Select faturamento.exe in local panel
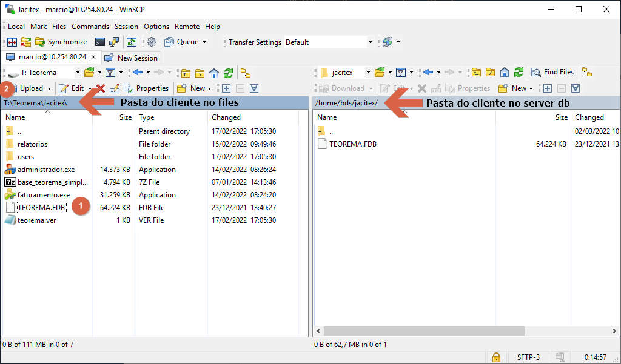Viewport: 621px width, 364px height. coord(44,194)
